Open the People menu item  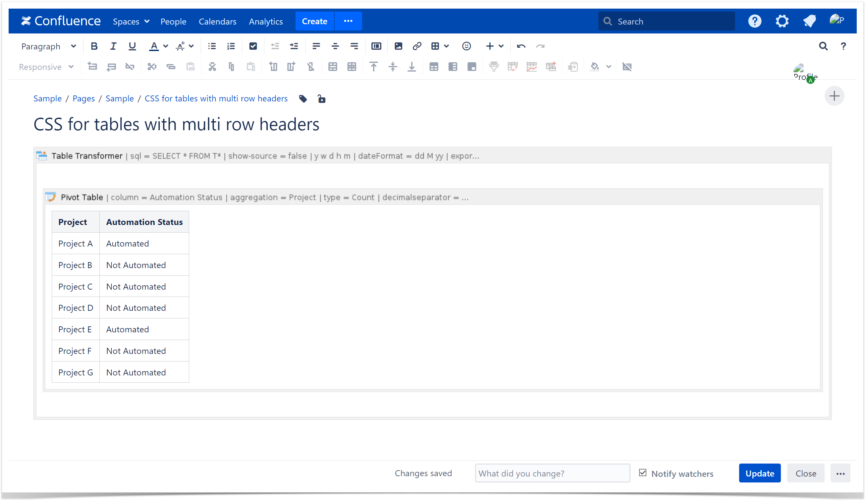pyautogui.click(x=173, y=21)
